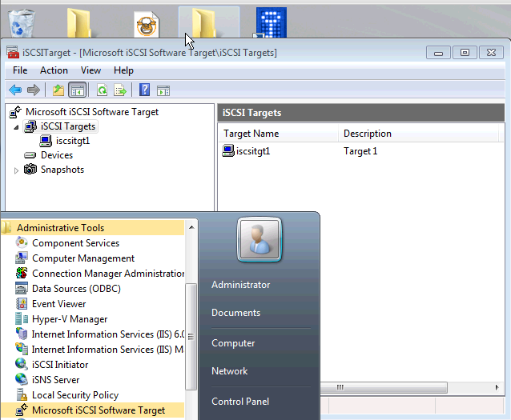Open Hyper-V Manager from Administrative Tools
This screenshot has width=511, height=420.
point(69,319)
